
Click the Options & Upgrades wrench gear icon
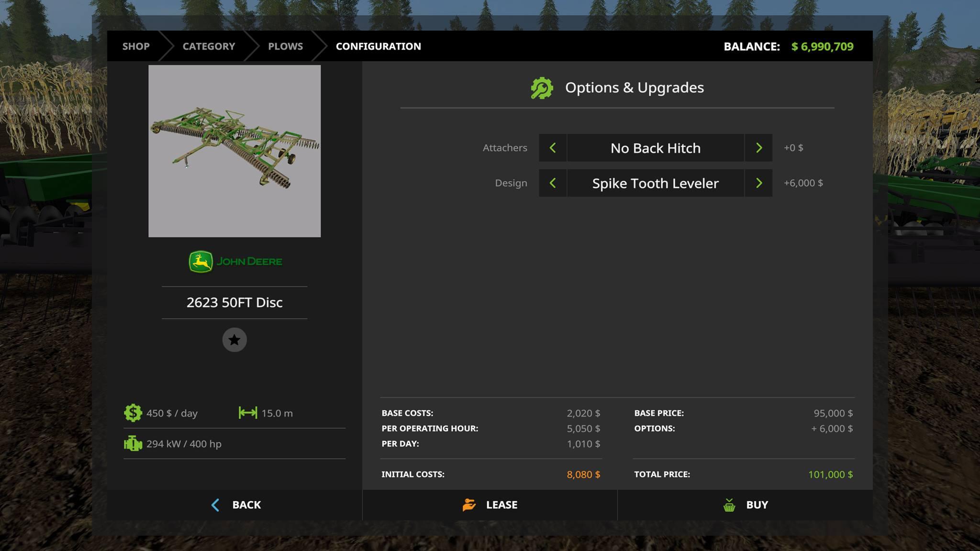tap(542, 88)
